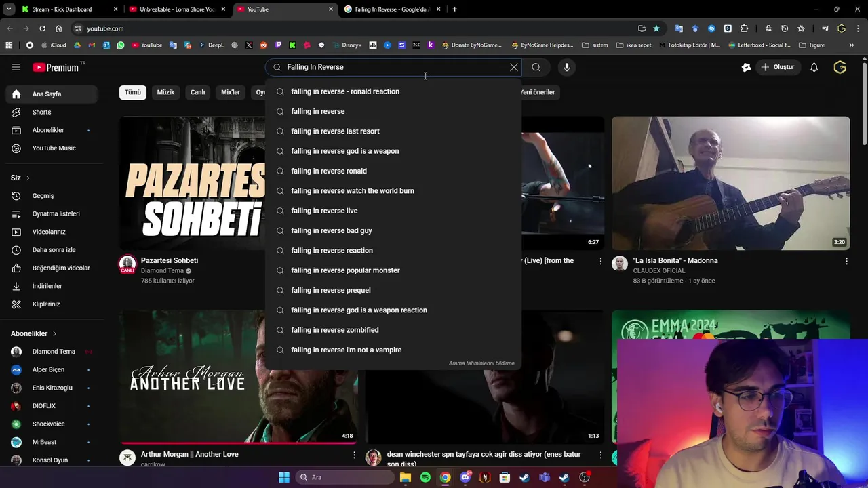This screenshot has height=488, width=868.
Task: Open Geçmiş history in the sidebar
Action: pos(53,196)
